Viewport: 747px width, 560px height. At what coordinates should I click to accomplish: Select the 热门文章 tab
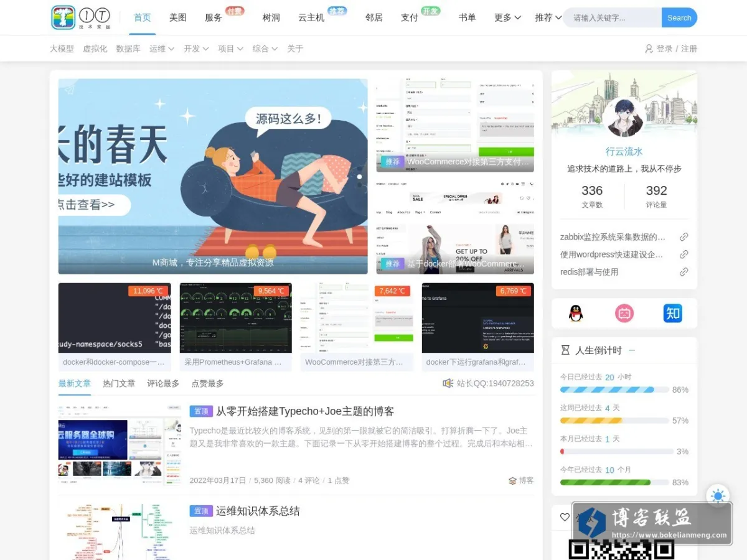click(x=119, y=383)
